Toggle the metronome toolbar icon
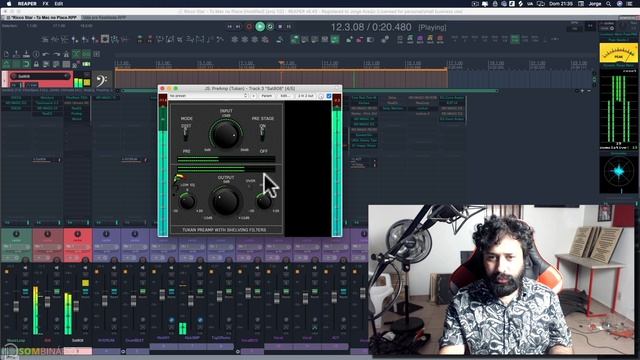This screenshot has height=360, width=640. coord(66,54)
